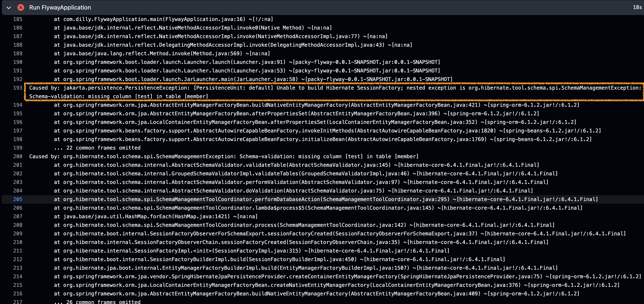Screen dimensions: 644x304
Task: Click the Run FlywayApplication step title
Action: pyautogui.click(x=60, y=8)
